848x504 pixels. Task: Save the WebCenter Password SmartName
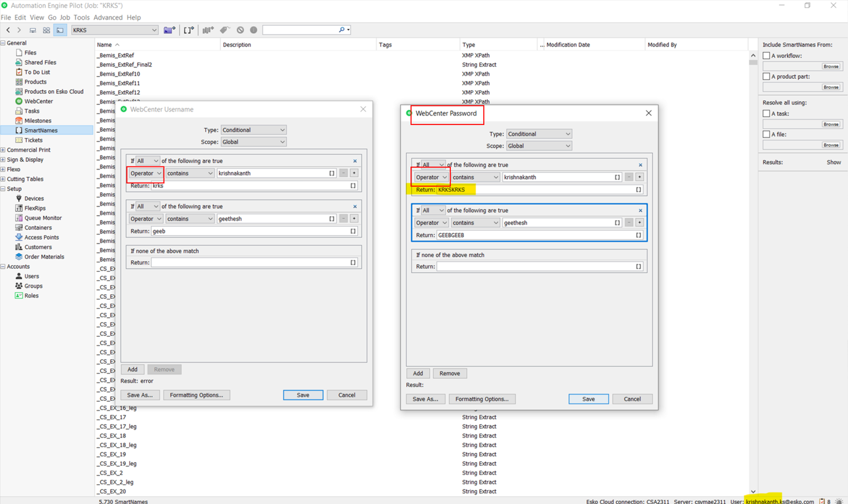(588, 399)
